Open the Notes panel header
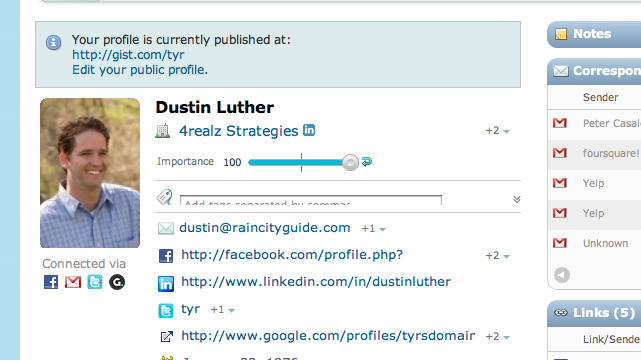 (594, 34)
